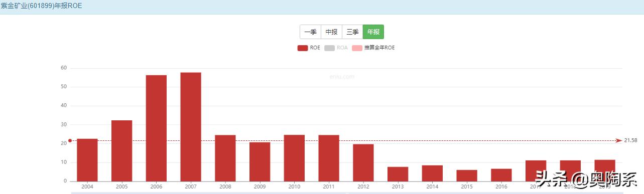Image resolution: width=644 pixels, height=194 pixels.
Task: Click the 21.58 average line label
Action: pyautogui.click(x=630, y=141)
